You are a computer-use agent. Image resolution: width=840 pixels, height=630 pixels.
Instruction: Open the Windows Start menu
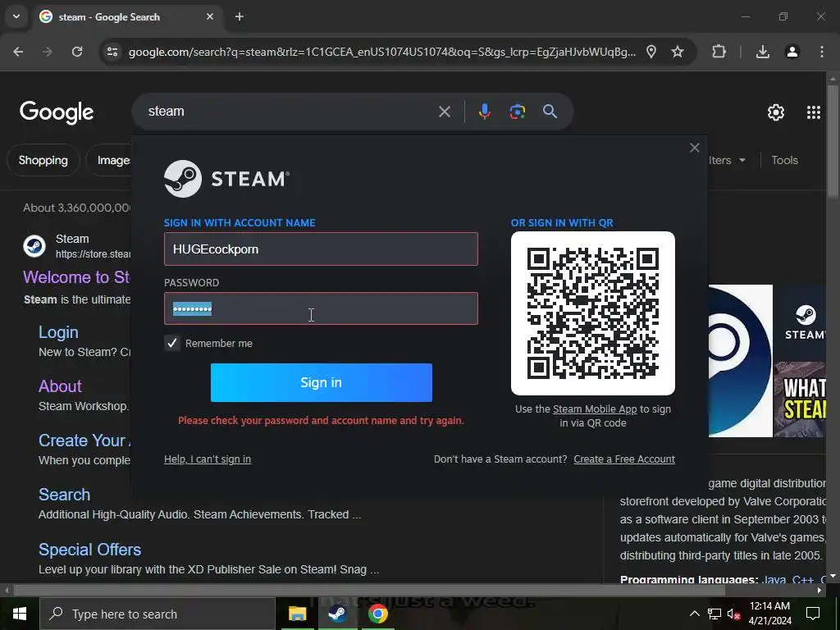pyautogui.click(x=20, y=614)
